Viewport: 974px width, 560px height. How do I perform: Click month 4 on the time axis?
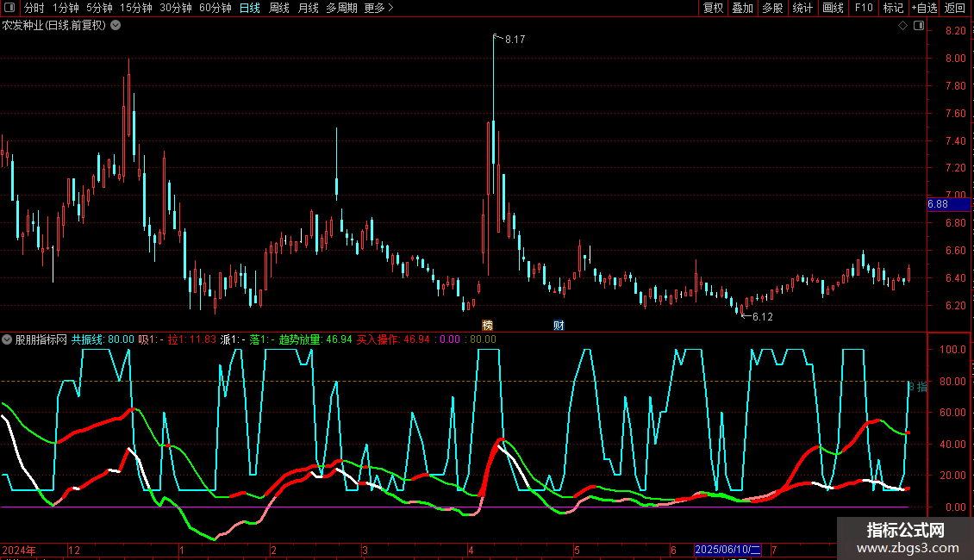coord(471,550)
